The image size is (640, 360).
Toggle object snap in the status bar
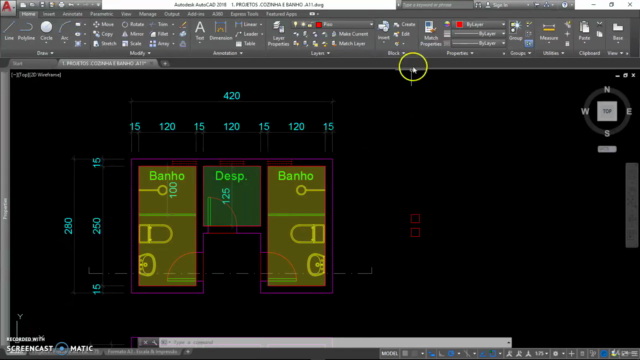(493, 353)
